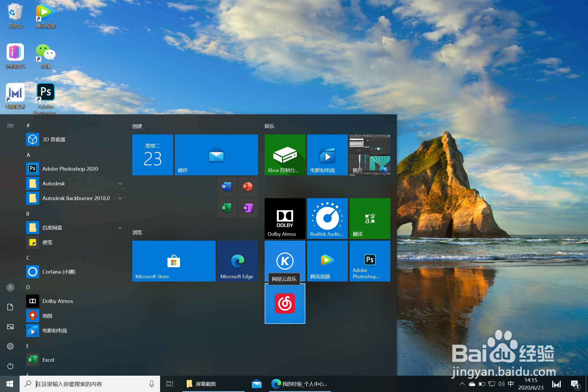Click the taskbar search input box
The image size is (588, 392).
click(90, 384)
